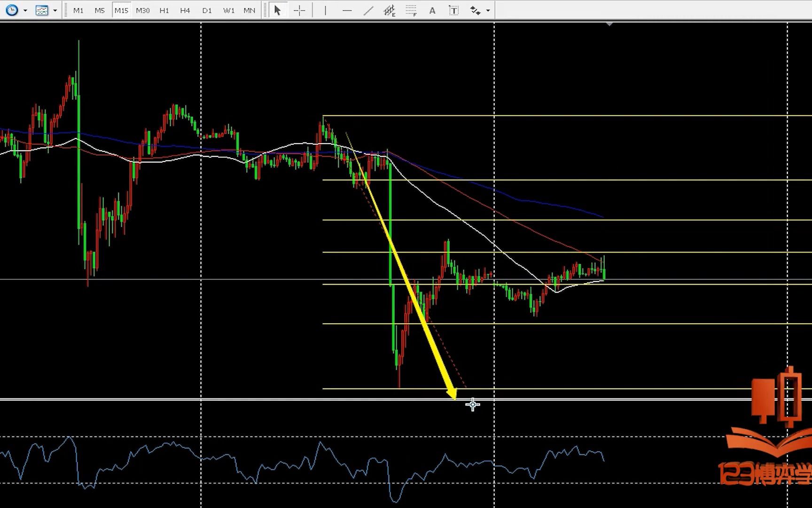Switch to D1 daily timeframe
The height and width of the screenshot is (508, 812).
[x=207, y=10]
